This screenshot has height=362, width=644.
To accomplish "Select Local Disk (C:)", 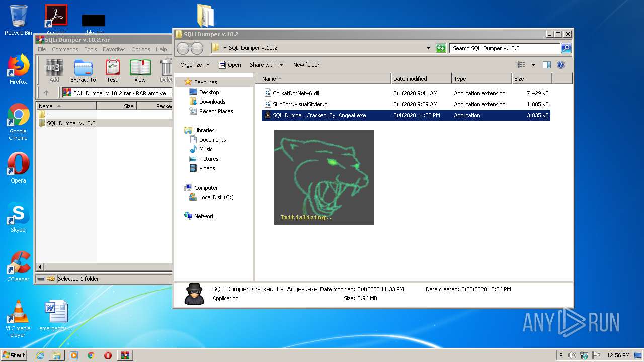I will [216, 197].
